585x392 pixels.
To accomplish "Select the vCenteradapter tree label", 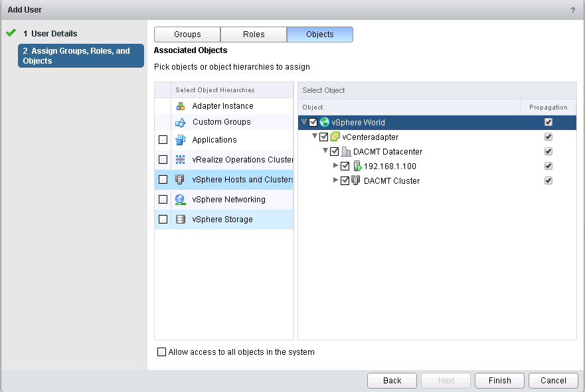I will [x=370, y=137].
